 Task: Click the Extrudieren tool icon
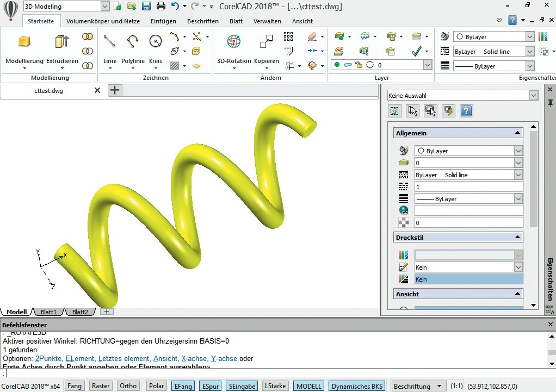click(x=61, y=42)
